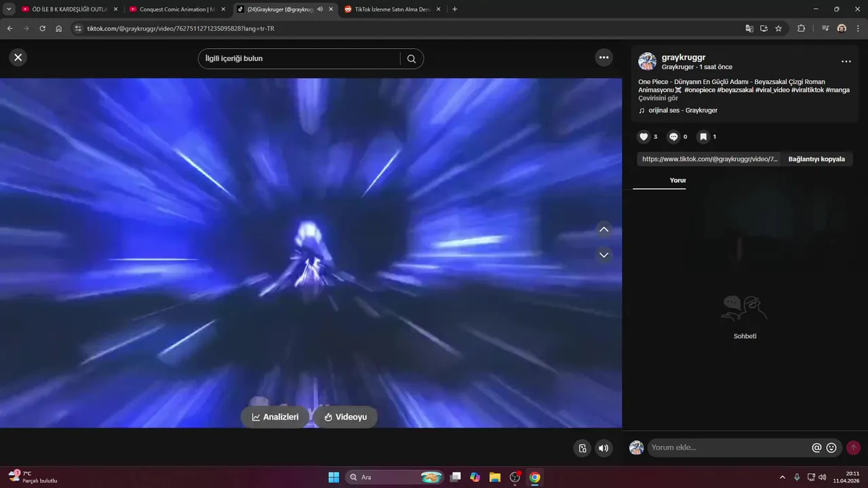
Task: Open Task View on the taskbar
Action: tap(456, 477)
